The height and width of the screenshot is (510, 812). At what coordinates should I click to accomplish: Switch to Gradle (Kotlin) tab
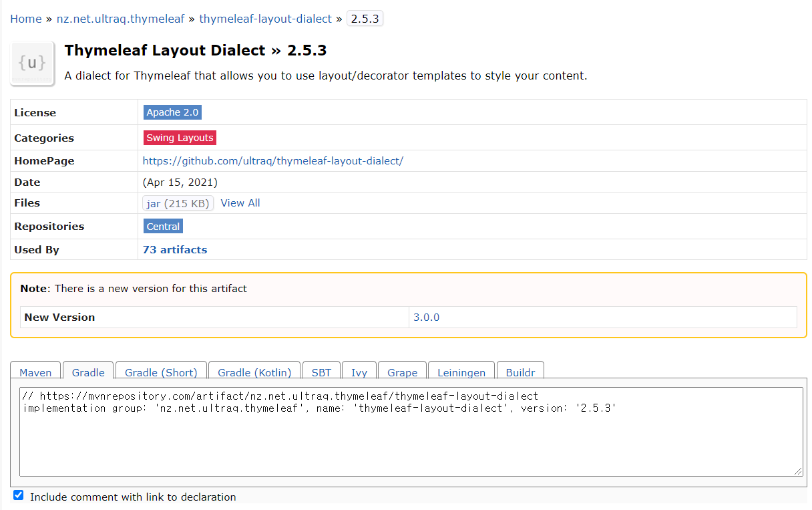[254, 372]
